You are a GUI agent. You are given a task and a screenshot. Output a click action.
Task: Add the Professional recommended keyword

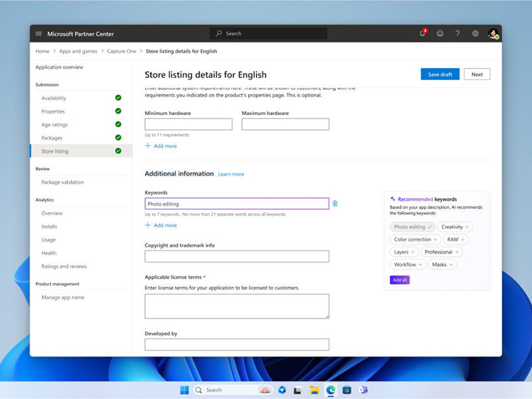(442, 252)
